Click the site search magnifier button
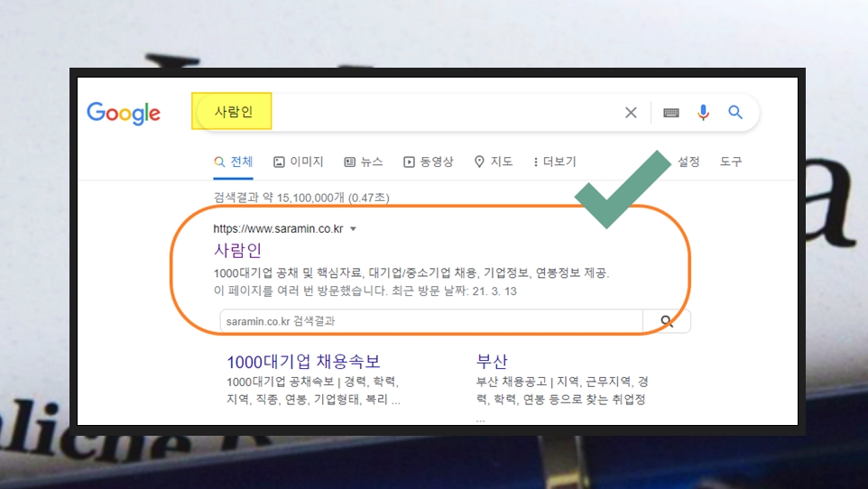 tap(667, 321)
